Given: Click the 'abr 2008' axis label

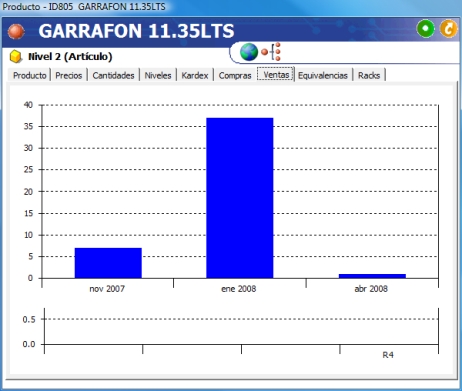Looking at the screenshot, I should pyautogui.click(x=371, y=289).
